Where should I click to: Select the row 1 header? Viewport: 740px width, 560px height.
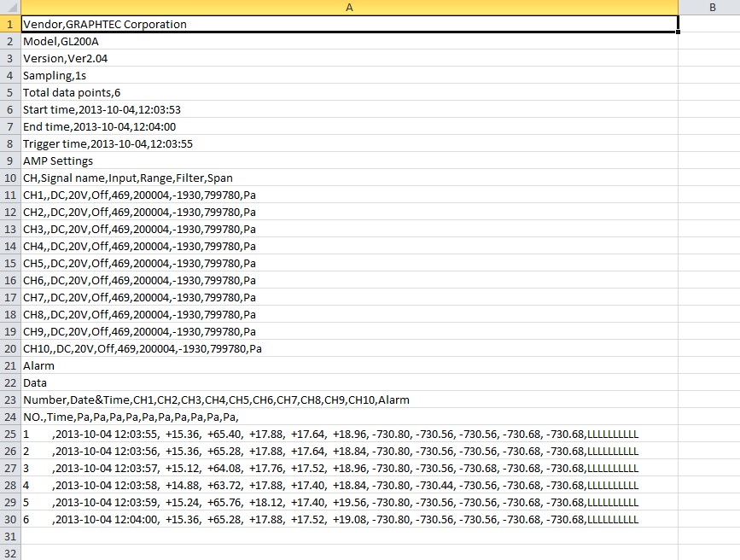pyautogui.click(x=9, y=24)
